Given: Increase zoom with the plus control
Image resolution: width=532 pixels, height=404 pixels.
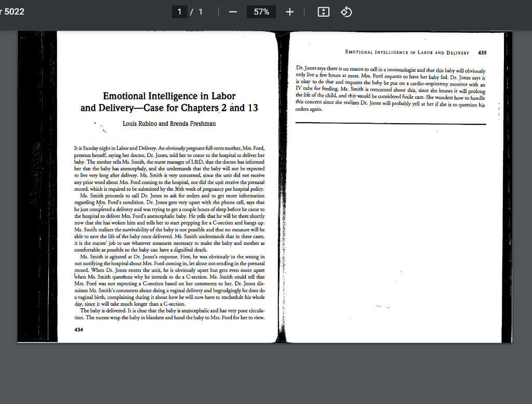Looking at the screenshot, I should click(289, 11).
